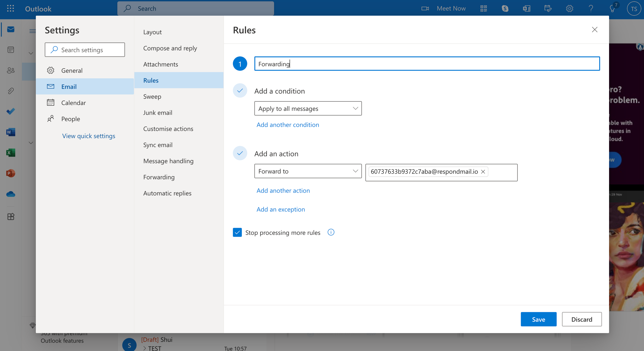This screenshot has width=644, height=351.
Task: Open the Excel app in sidebar
Action: click(11, 153)
